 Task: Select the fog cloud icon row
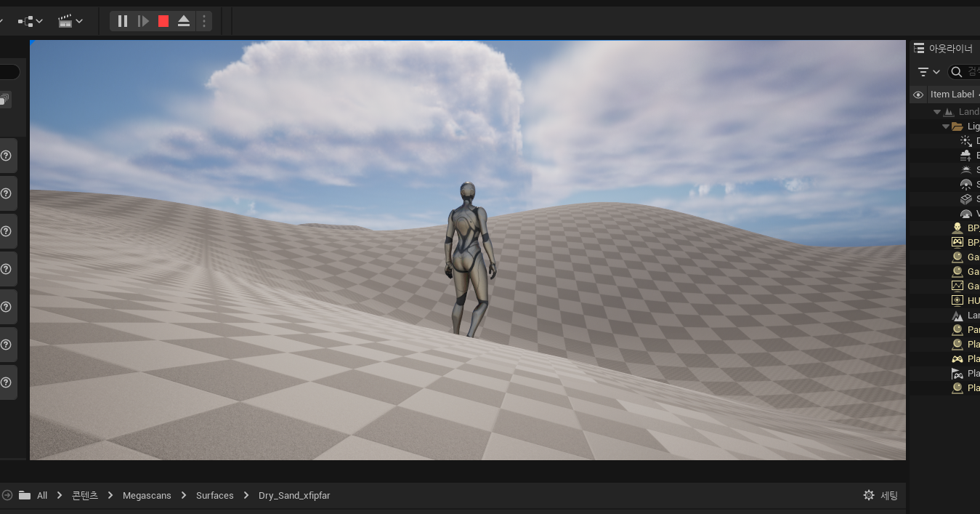click(x=965, y=156)
